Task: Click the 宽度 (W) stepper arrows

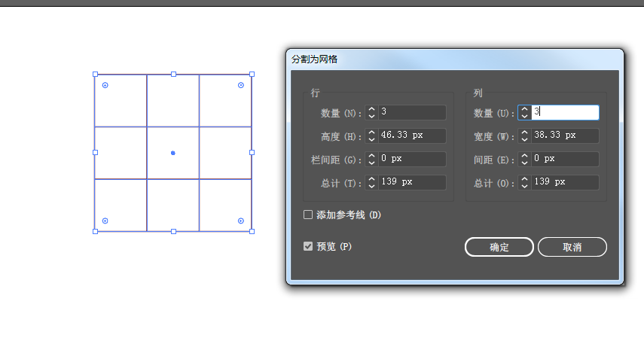Action: [524, 136]
